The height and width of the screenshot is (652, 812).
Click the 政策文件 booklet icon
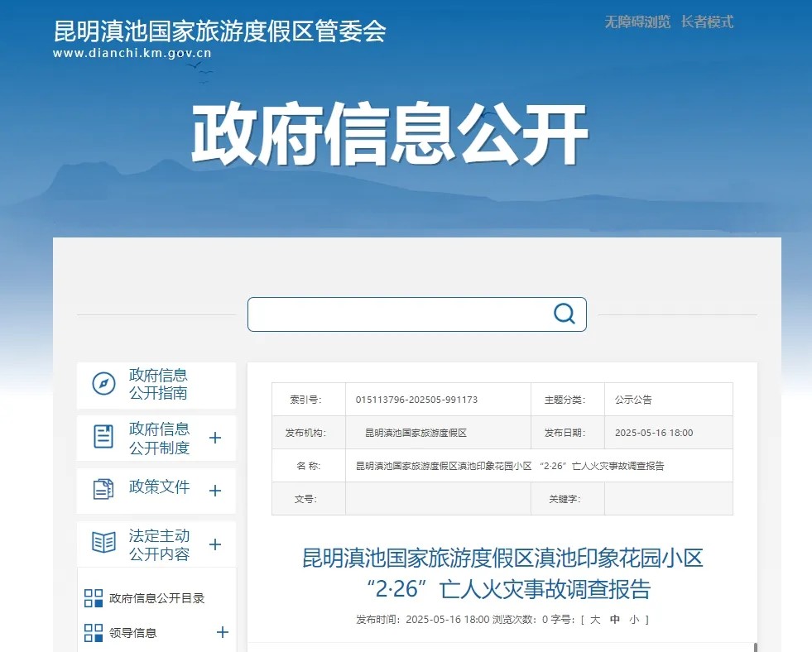coord(103,490)
